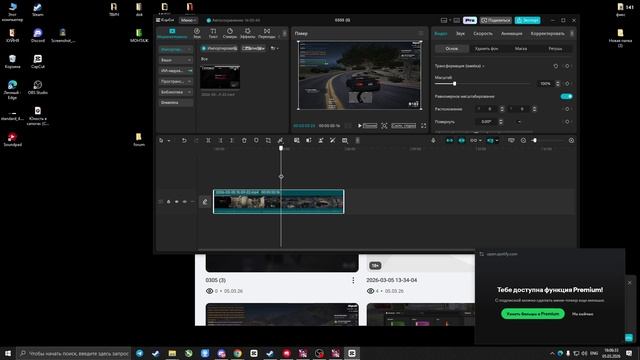Click the Chrome icon in the taskbar
This screenshot has height=360, width=640.
[238, 353]
